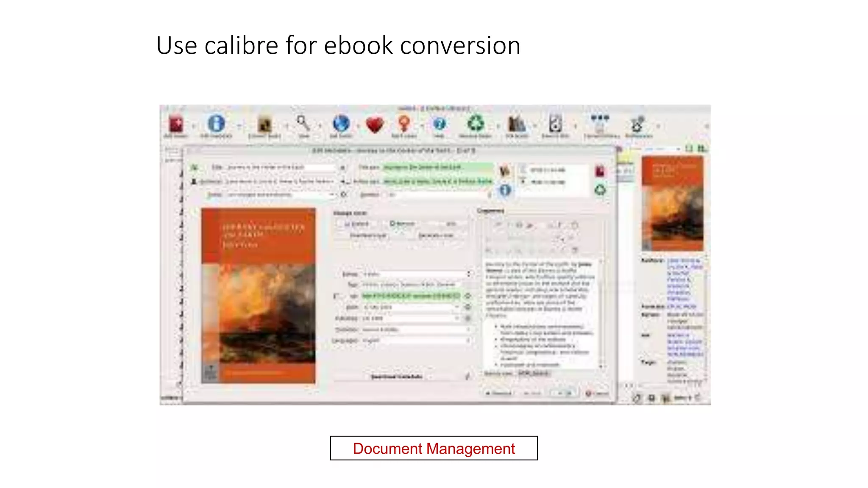Screen dimensions: 868x488
Task: Click the Title input field
Action: [281, 168]
